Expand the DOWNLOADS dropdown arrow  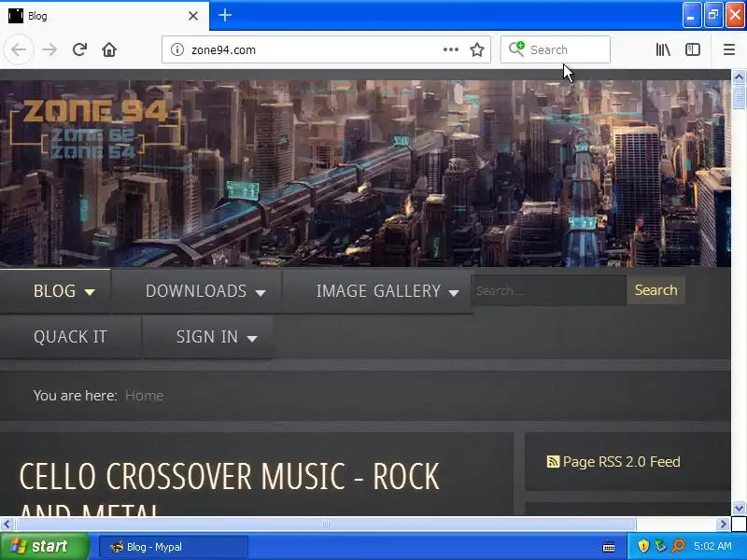click(x=261, y=293)
